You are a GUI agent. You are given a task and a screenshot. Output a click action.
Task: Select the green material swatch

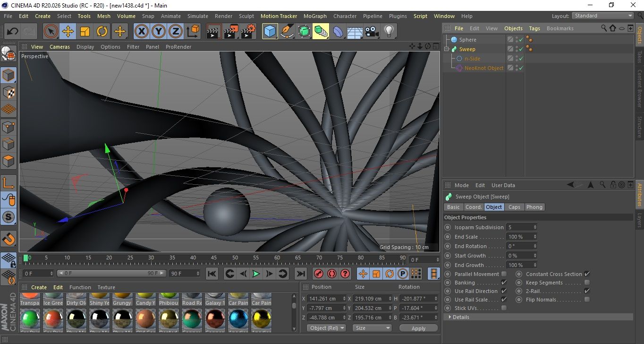coord(30,318)
